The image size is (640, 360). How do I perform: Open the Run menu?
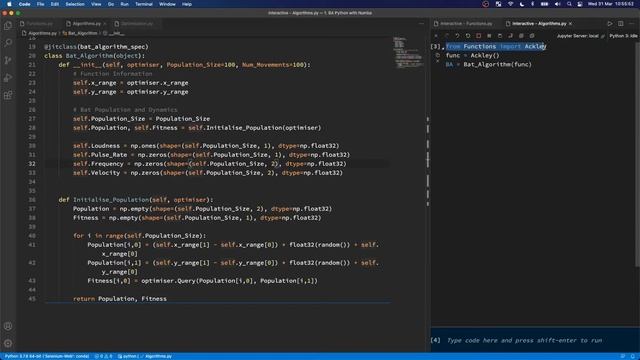click(x=124, y=4)
